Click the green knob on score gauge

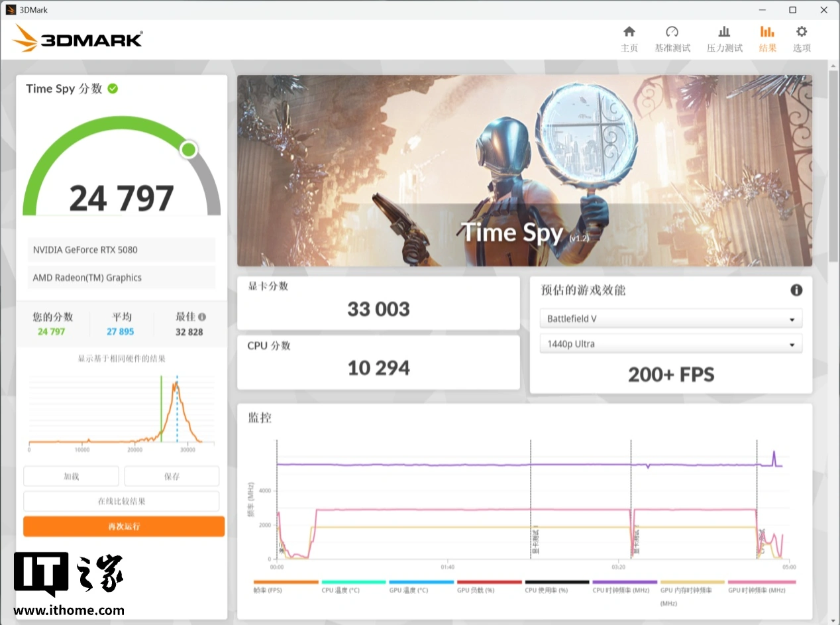[x=189, y=149]
